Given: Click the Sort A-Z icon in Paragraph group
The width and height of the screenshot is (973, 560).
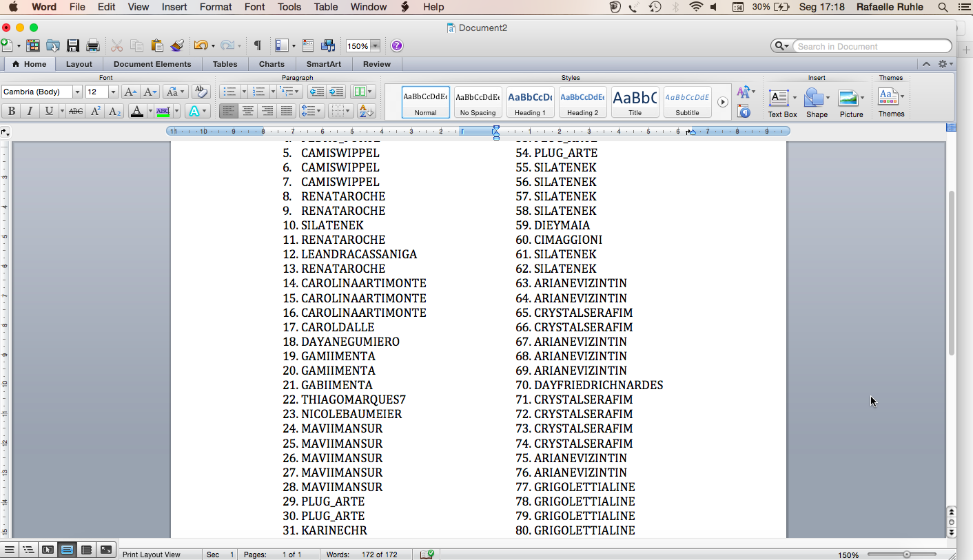Looking at the screenshot, I should point(367,111).
